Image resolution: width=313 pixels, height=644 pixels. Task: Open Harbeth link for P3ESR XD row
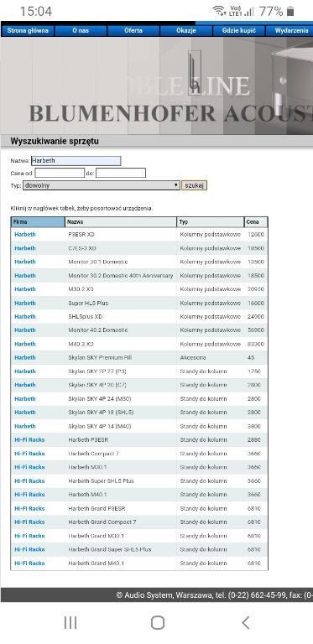[25, 235]
